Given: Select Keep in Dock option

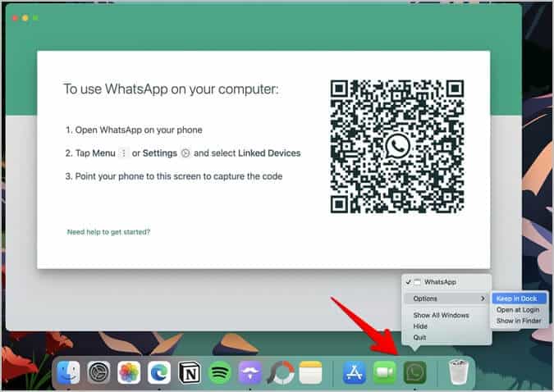Looking at the screenshot, I should 520,299.
